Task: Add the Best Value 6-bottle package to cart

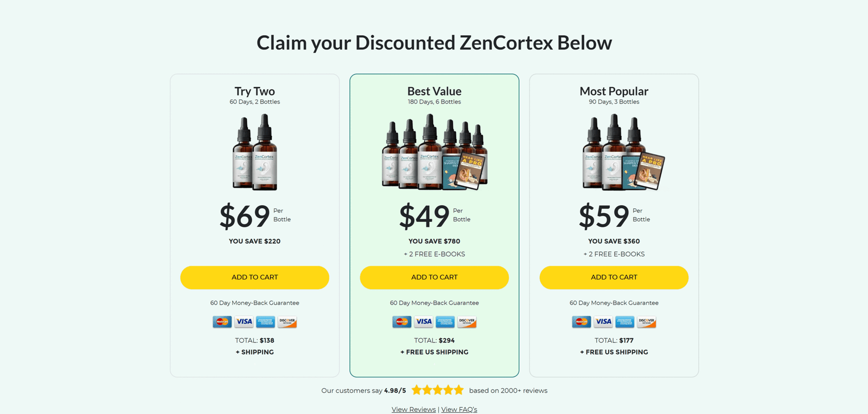Action: 434,277
